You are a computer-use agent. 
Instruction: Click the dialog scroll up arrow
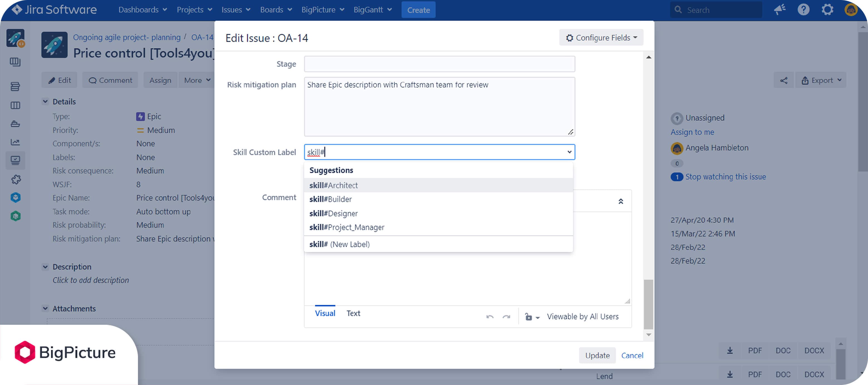point(649,57)
